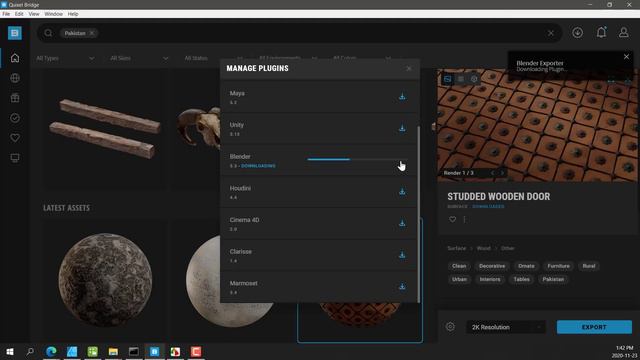Click the Surface breadcrumb link

point(456,248)
